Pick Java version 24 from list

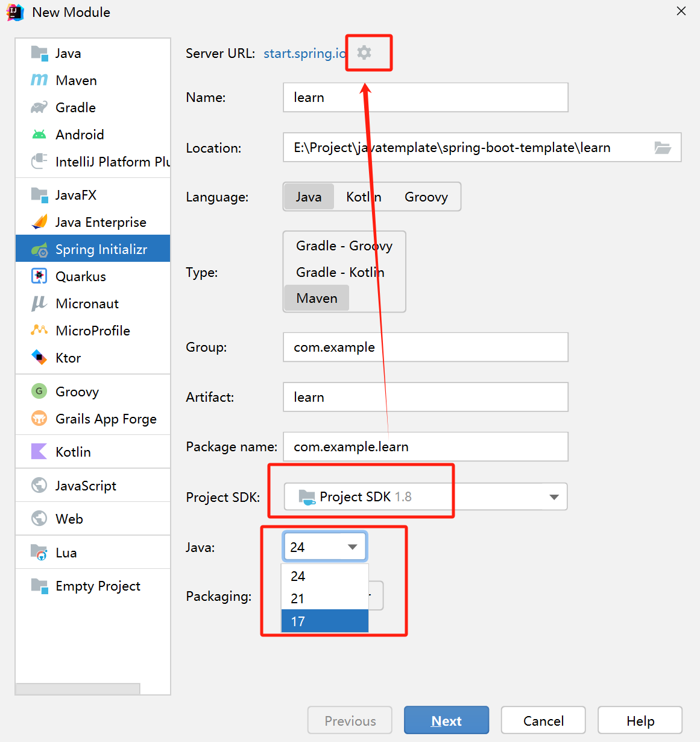pyautogui.click(x=324, y=576)
